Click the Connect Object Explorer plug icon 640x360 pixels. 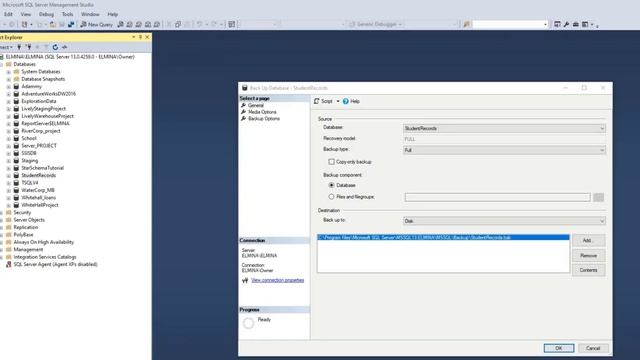(x=19, y=47)
